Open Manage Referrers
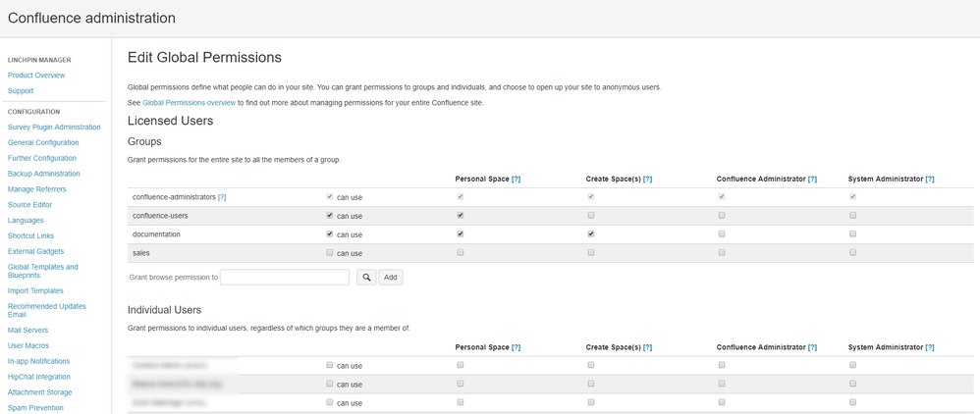This screenshot has width=980, height=414. (x=37, y=189)
